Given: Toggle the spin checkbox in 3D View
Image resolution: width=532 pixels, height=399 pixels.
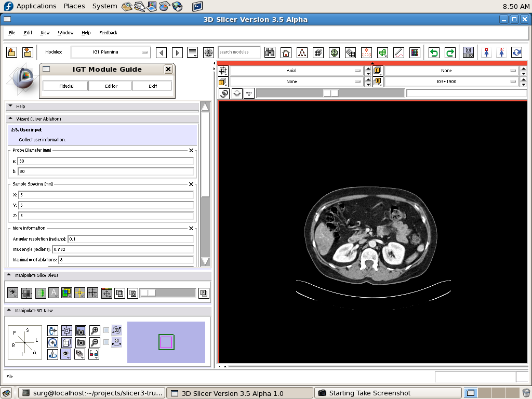Looking at the screenshot, I should 107,330.
